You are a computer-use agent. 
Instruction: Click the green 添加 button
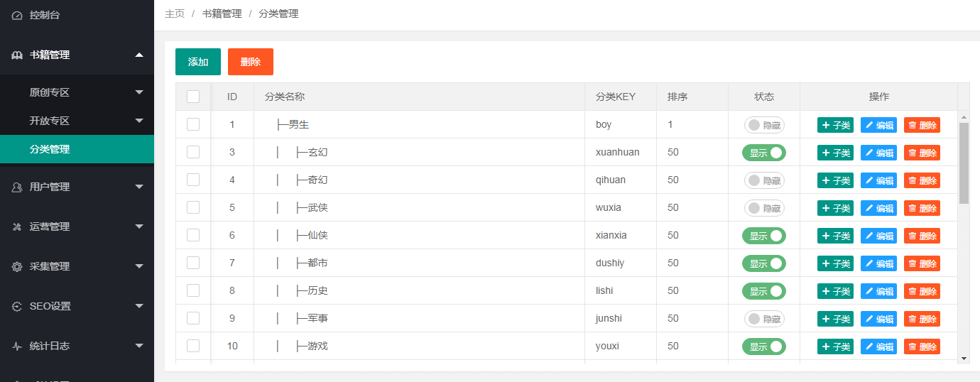coord(198,62)
